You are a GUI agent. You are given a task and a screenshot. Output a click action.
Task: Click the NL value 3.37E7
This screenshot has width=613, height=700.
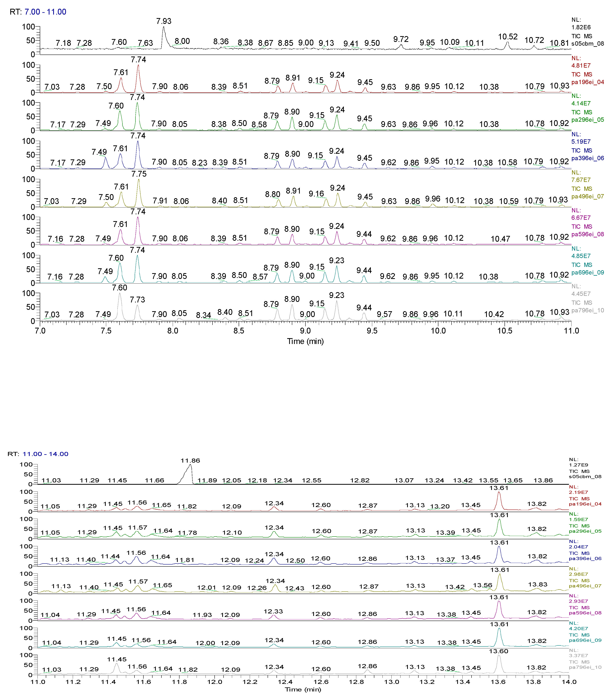click(x=578, y=656)
